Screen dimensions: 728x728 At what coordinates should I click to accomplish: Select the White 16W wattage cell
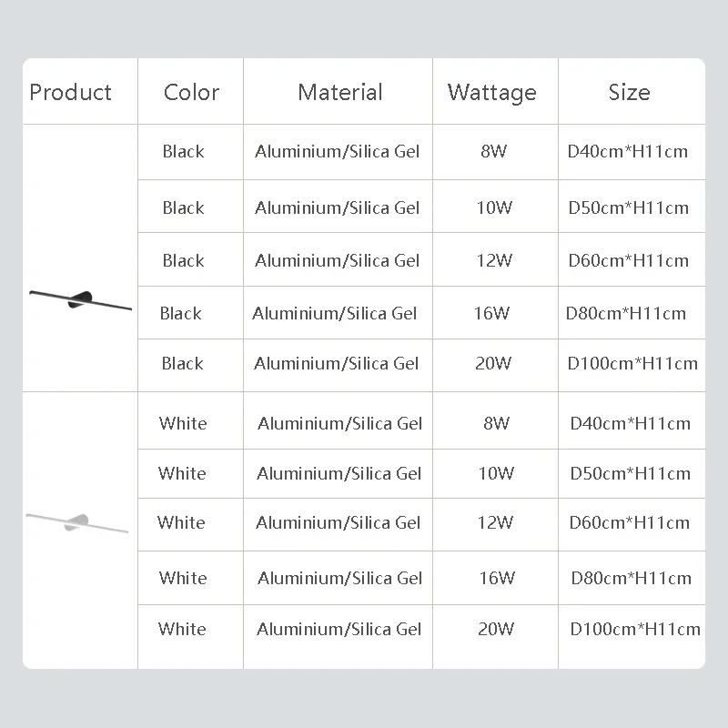497,578
